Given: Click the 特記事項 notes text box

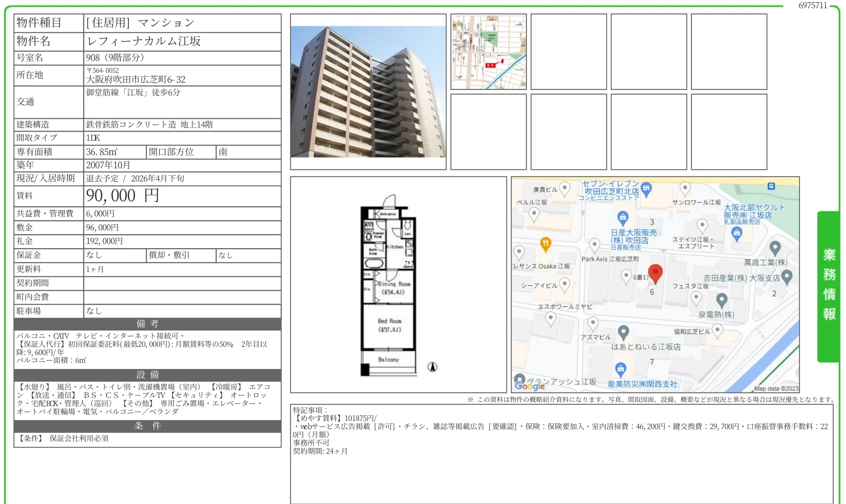Looking at the screenshot, I should click(x=561, y=453).
